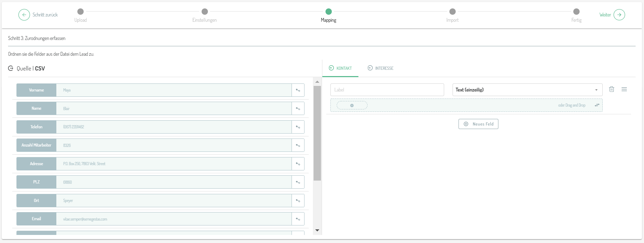The width and height of the screenshot is (644, 243).
Task: Click the Quelle CSV source icon
Action: [x=11, y=68]
